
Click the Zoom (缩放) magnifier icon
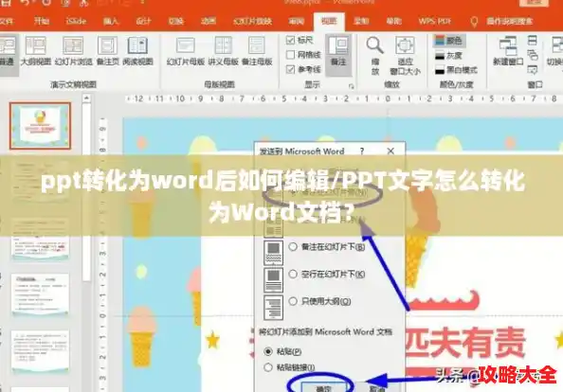[x=374, y=45]
